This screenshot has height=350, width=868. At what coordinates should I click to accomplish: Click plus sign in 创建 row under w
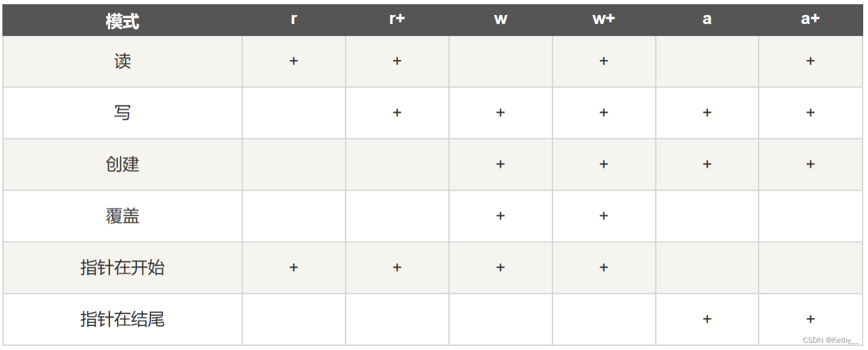(500, 164)
